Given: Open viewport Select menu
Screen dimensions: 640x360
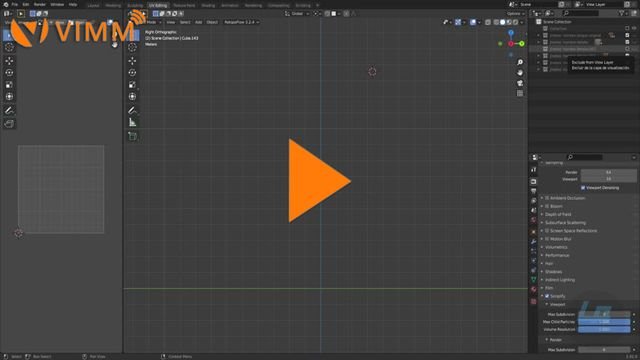Looking at the screenshot, I should coord(185,22).
